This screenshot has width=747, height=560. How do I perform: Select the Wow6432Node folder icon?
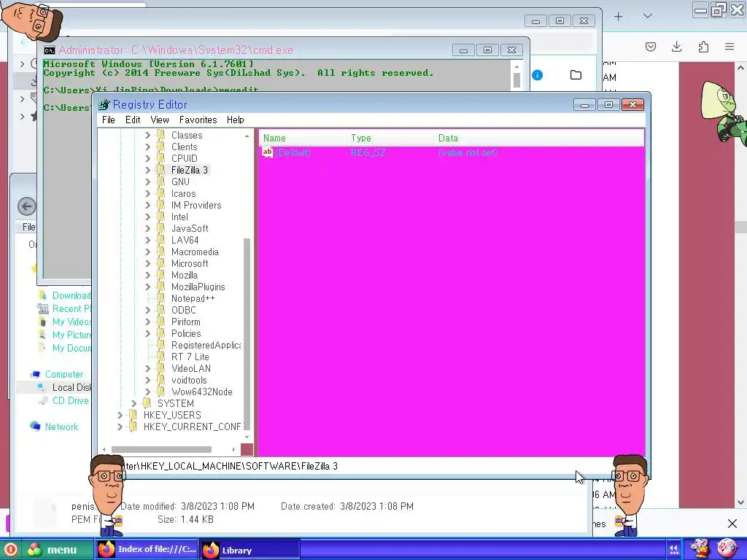161,392
